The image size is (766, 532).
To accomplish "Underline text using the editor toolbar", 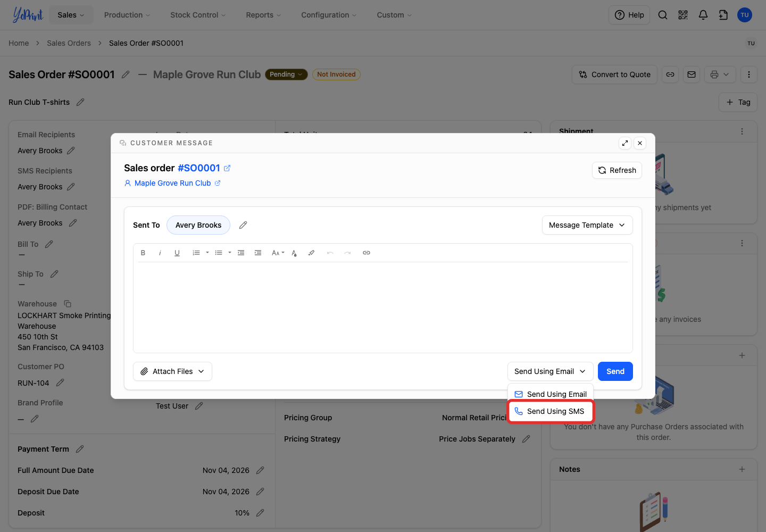I will pos(177,253).
